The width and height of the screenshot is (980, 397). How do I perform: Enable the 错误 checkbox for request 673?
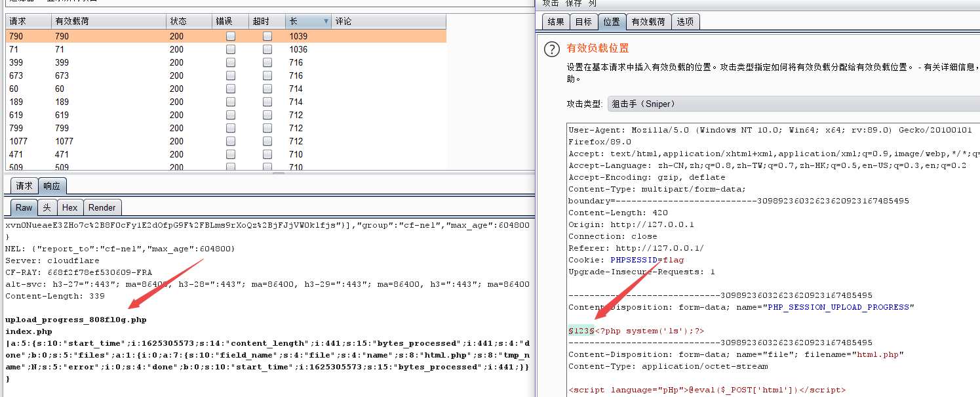[x=231, y=75]
